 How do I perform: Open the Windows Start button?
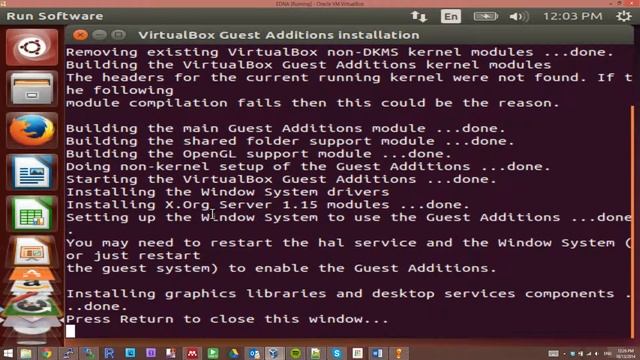(x=8, y=353)
